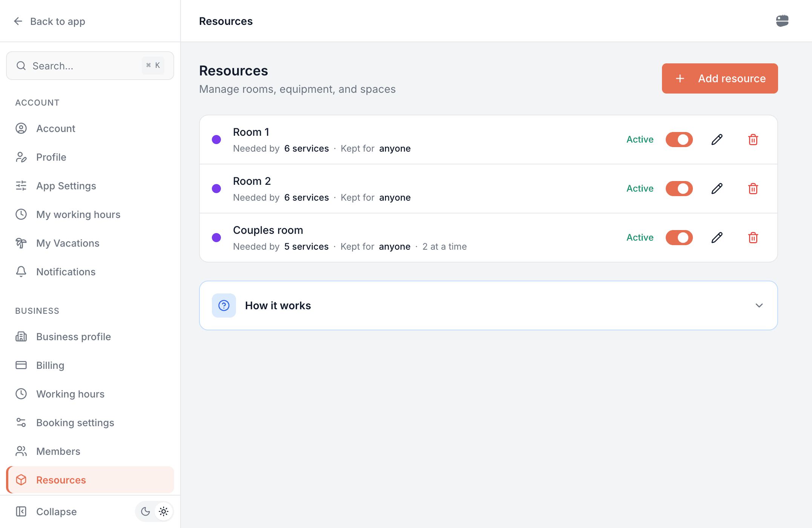The height and width of the screenshot is (528, 812).
Task: Click the Collapse sidebar panel icon
Action: [x=21, y=511]
